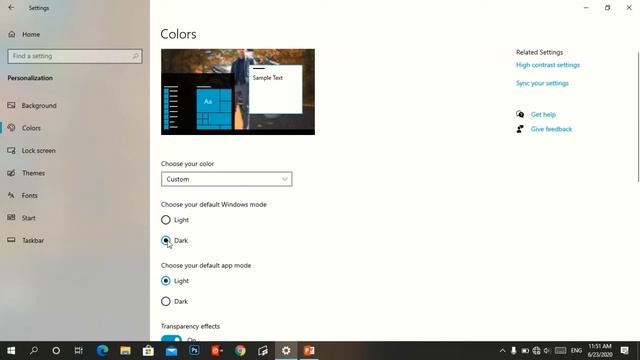Click the network globe icon in tray
The width and height of the screenshot is (640, 360).
536,351
